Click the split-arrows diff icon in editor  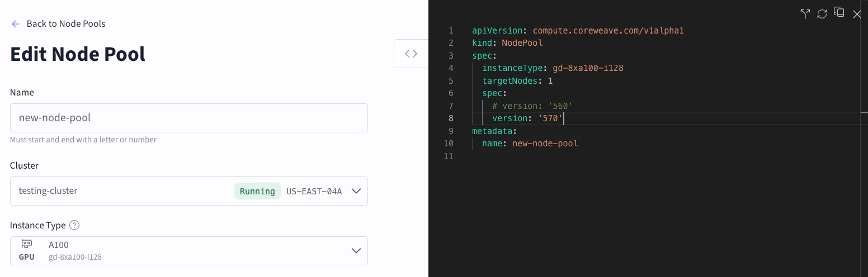tap(805, 14)
